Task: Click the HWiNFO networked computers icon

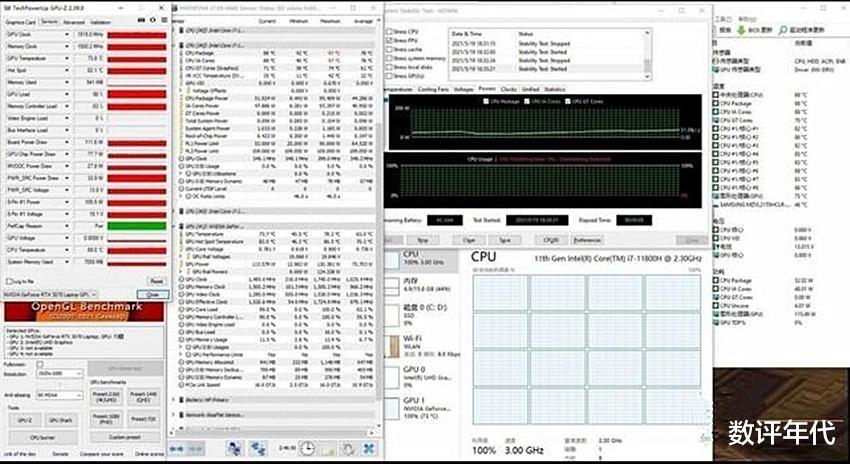Action: (235, 448)
